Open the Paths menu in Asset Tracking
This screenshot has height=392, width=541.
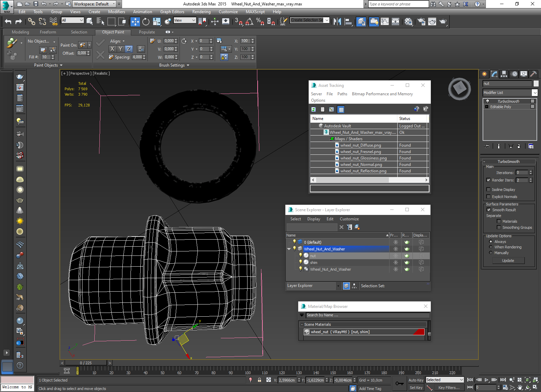click(x=342, y=94)
